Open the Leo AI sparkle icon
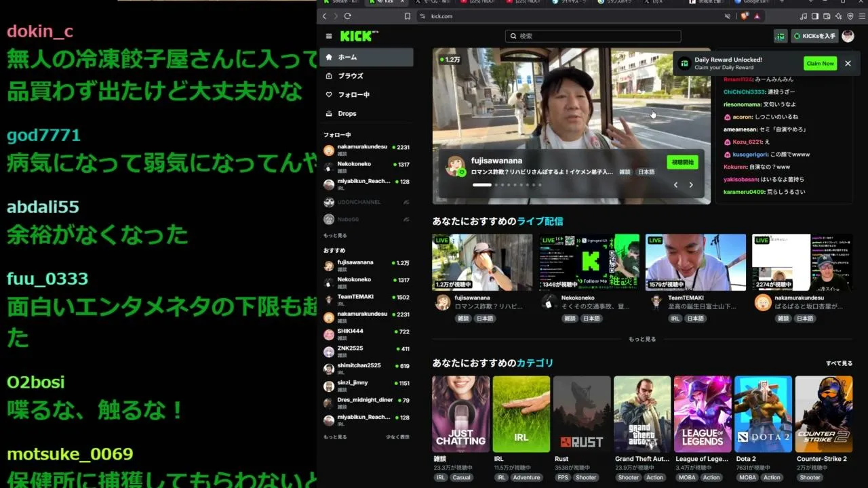Image resolution: width=868 pixels, height=488 pixels. (x=840, y=16)
